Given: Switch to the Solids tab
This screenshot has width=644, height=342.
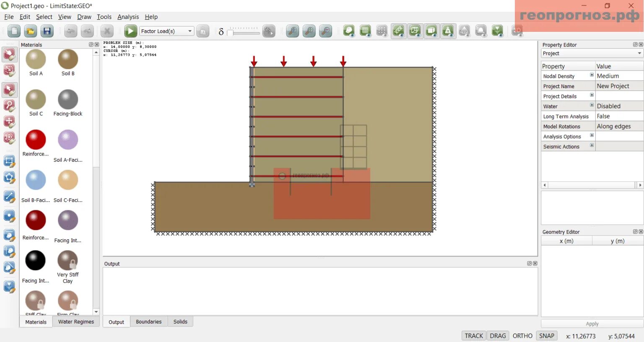Looking at the screenshot, I should coord(180,321).
